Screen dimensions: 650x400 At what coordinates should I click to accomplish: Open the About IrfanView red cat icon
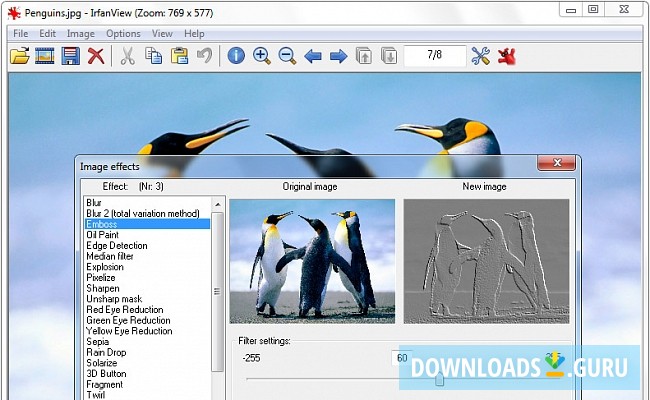point(507,56)
